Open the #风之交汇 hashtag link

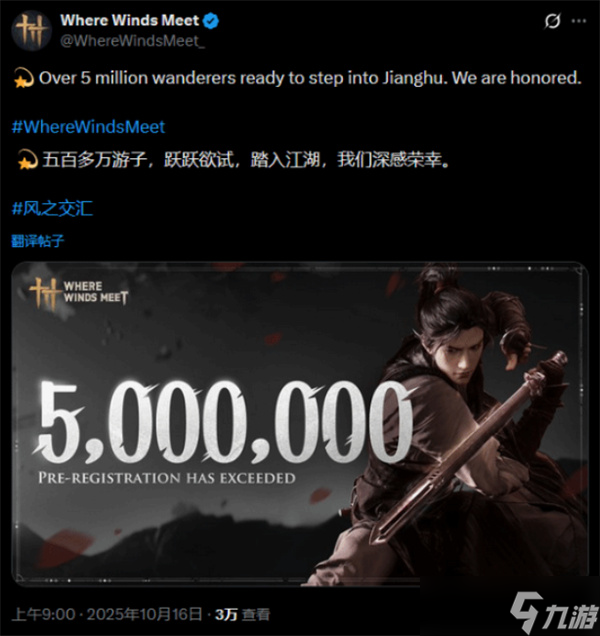52,208
